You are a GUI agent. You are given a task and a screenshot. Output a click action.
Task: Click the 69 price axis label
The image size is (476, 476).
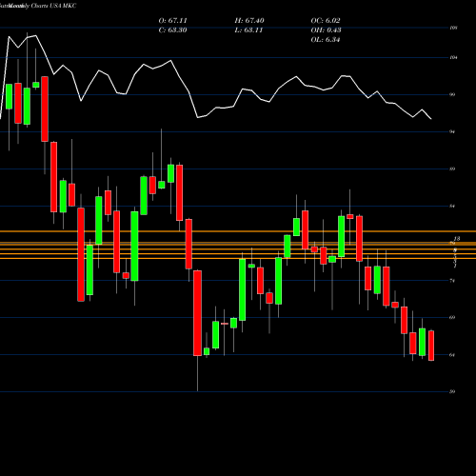point(452,317)
